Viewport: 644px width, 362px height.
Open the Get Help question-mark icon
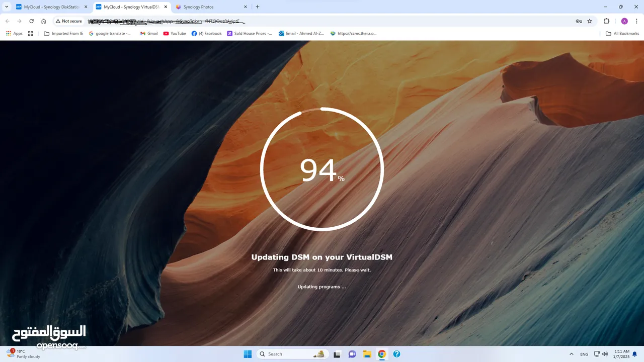click(396, 354)
